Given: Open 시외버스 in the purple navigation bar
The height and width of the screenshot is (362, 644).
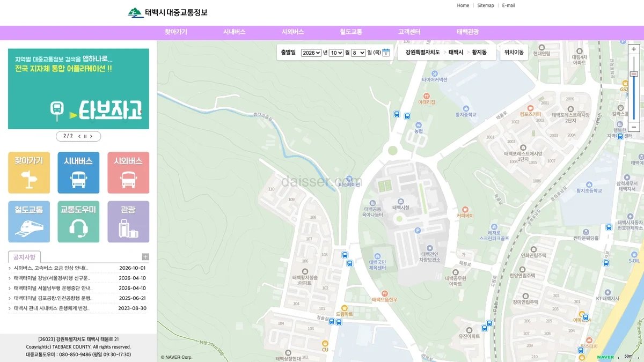Looking at the screenshot, I should click(x=293, y=32).
